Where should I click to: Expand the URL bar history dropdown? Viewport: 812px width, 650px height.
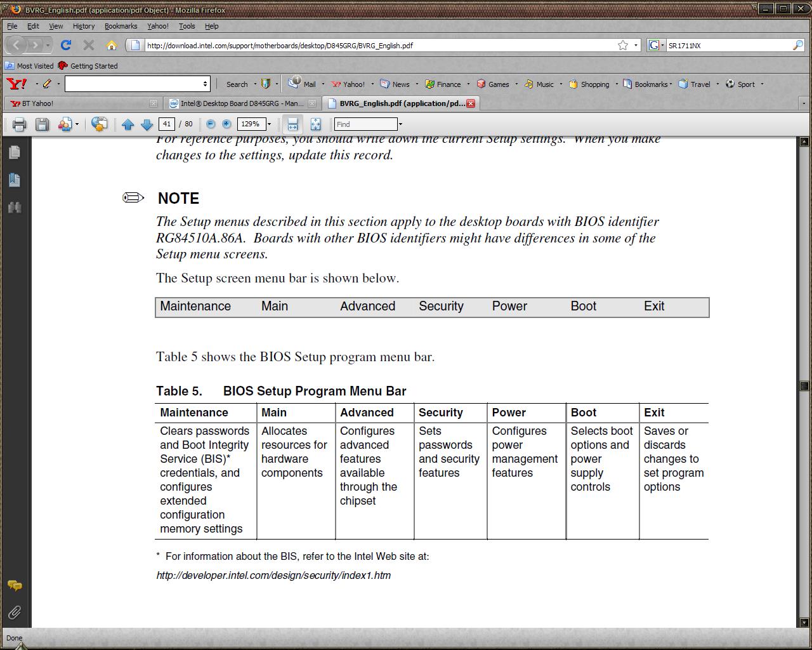pos(636,45)
